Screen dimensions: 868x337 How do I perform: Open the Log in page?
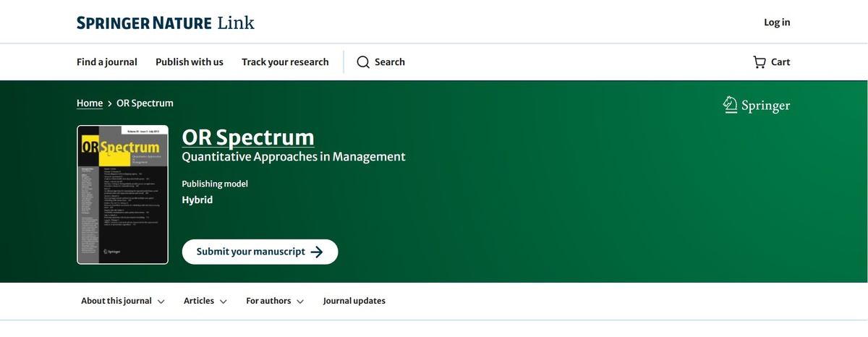coord(777,22)
